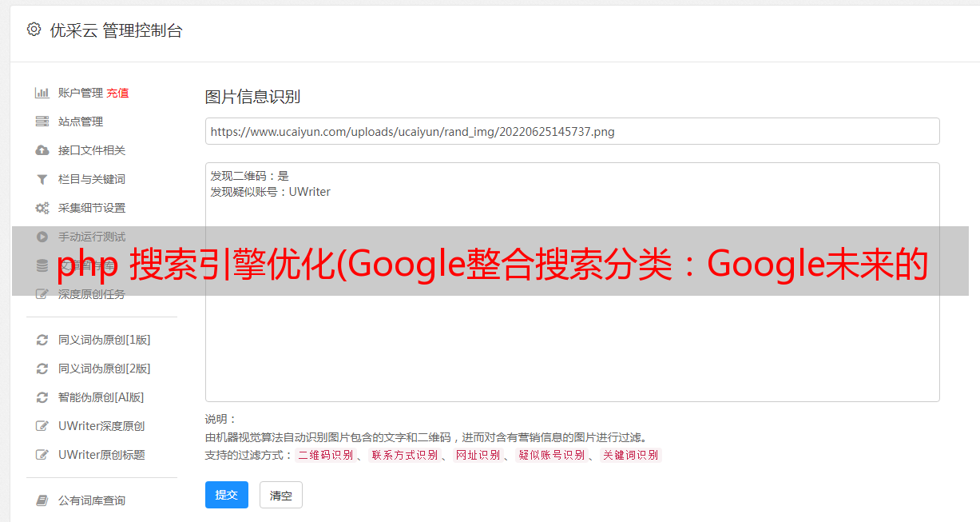Go to 站点管理 menu label
Image resolution: width=980 pixels, height=522 pixels.
81,122
